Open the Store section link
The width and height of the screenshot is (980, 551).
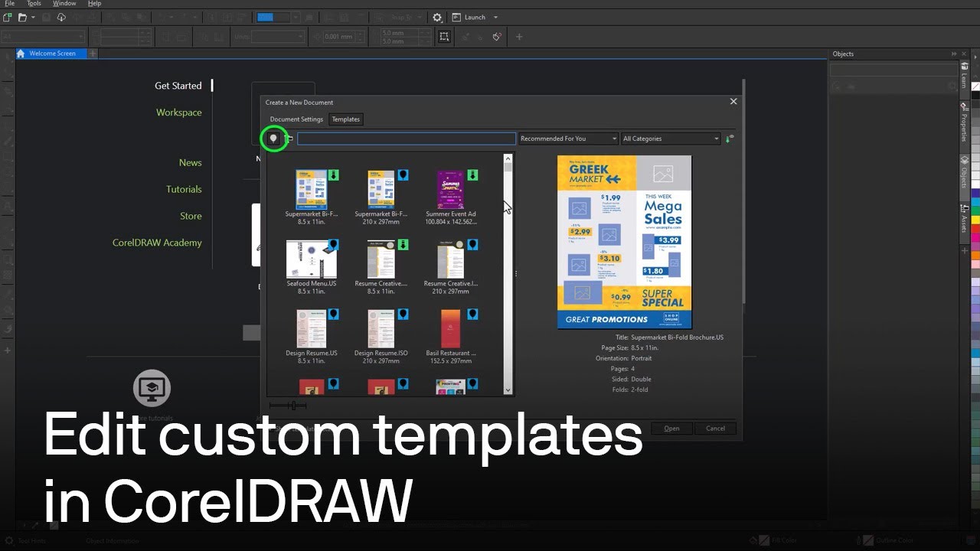click(x=191, y=216)
